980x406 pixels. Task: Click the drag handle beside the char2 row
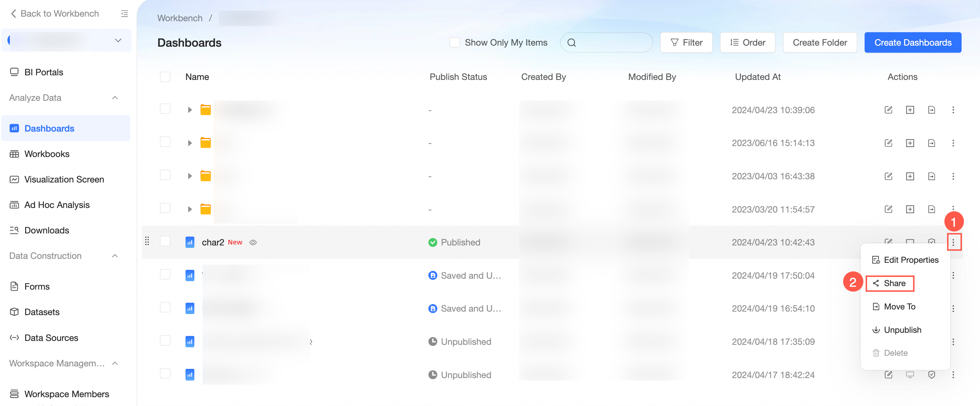pos(147,241)
